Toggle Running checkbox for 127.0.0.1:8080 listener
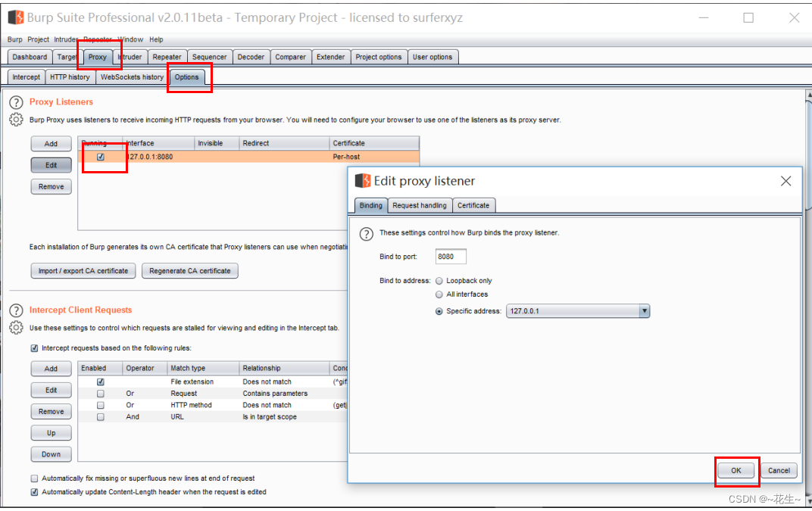Viewport: 812px width, 511px height. [x=101, y=157]
